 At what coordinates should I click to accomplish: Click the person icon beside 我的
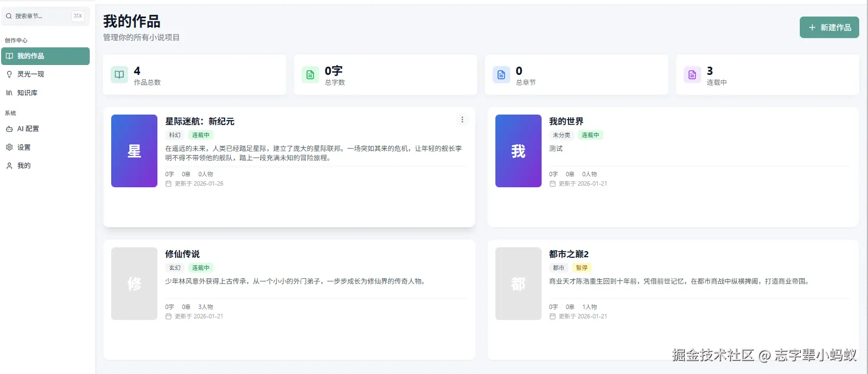(x=9, y=166)
